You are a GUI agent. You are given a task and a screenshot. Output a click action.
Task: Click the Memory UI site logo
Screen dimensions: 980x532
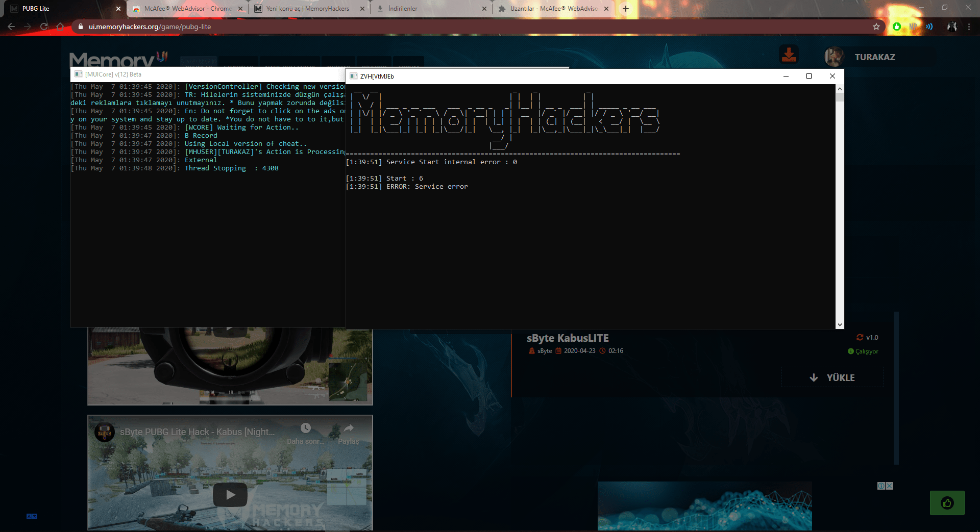(x=118, y=59)
